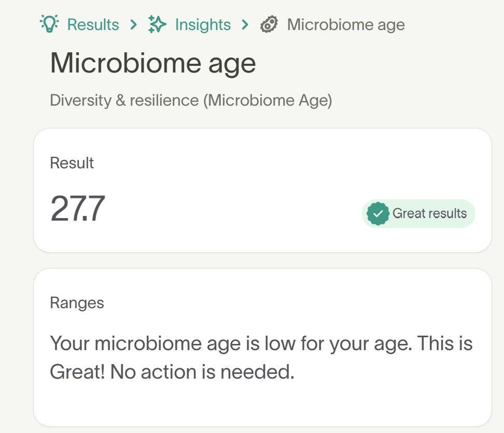The image size is (504, 433).
Task: Click the Diversity & resilience subtitle text
Action: click(x=192, y=100)
